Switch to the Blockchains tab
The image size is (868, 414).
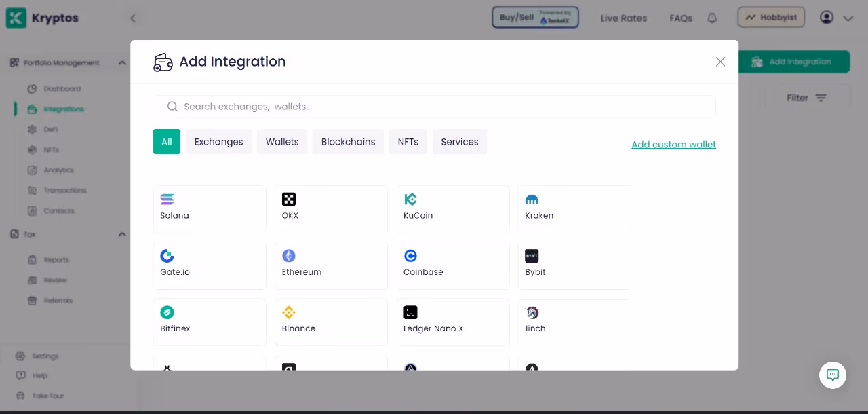point(349,142)
